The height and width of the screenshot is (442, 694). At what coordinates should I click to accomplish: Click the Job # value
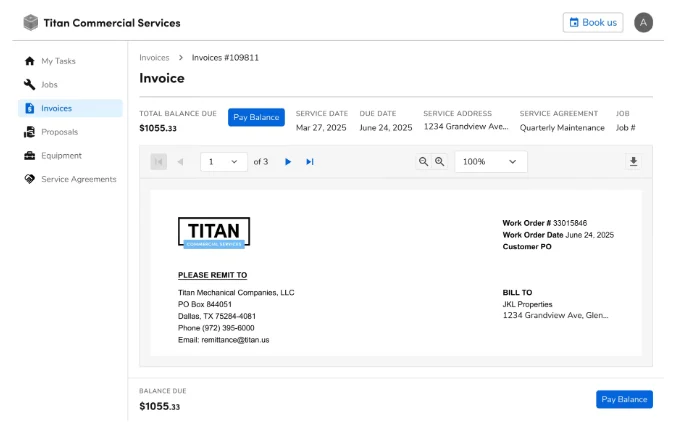coord(625,128)
